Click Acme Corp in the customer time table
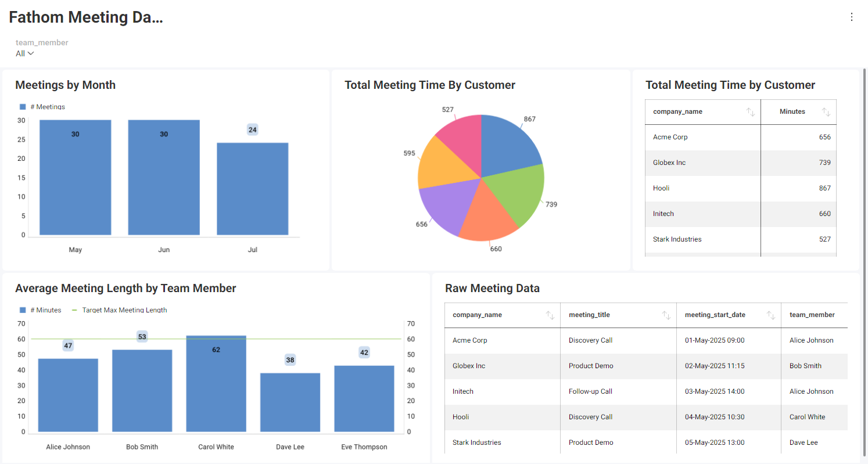This screenshot has height=464, width=868. click(x=670, y=137)
